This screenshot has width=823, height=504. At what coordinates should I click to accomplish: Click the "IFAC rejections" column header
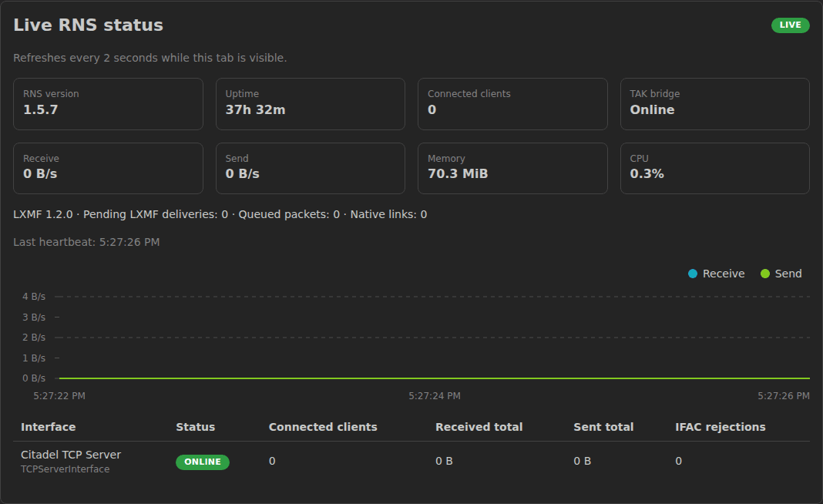pos(721,427)
